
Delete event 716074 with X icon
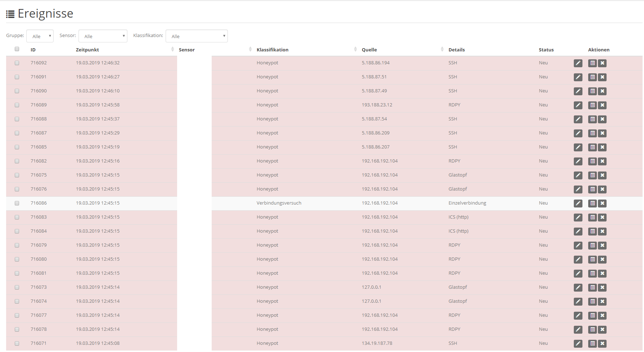pyautogui.click(x=602, y=302)
